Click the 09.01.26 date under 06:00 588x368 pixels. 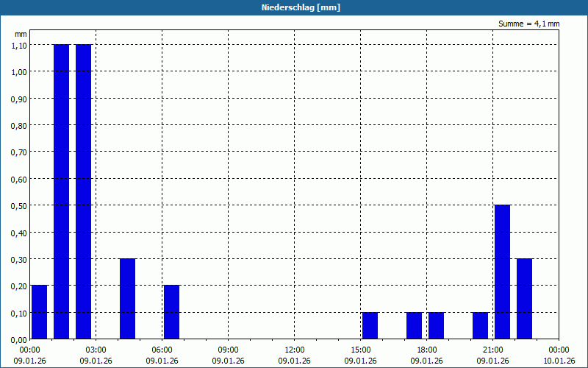[x=162, y=361]
